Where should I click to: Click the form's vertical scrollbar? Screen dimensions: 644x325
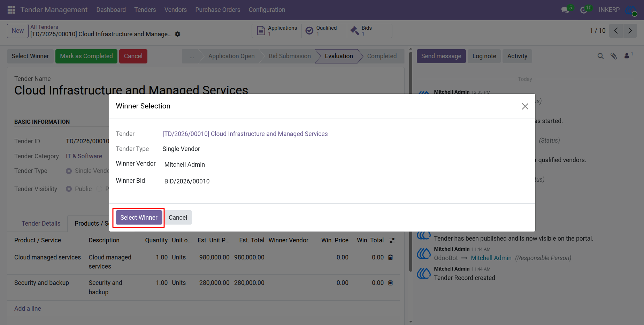click(411, 160)
